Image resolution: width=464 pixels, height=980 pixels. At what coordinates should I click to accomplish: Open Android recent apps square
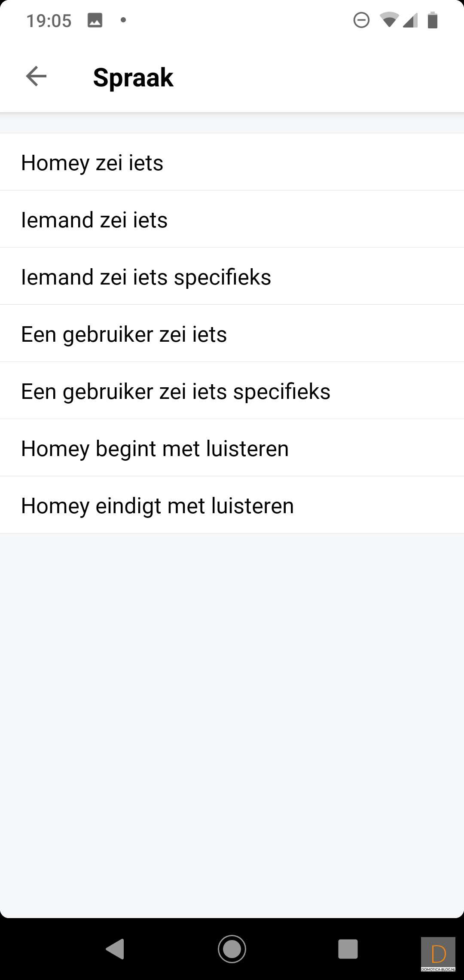pyautogui.click(x=348, y=949)
